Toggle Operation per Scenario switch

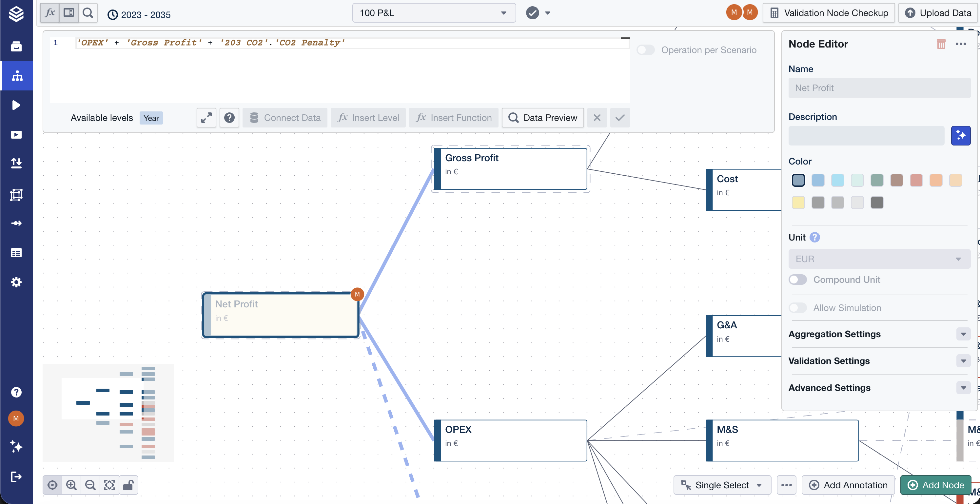tap(645, 50)
